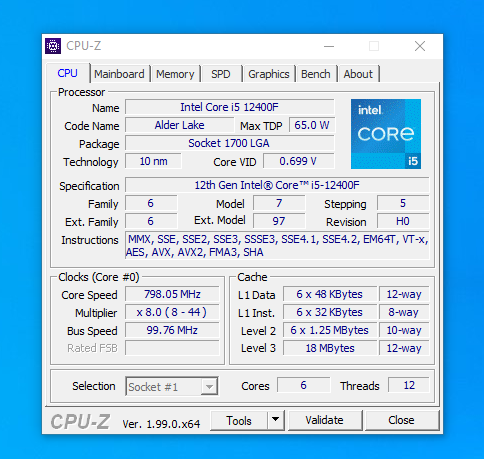Click the Instructions list starting with MMX
484x459 pixels.
(x=277, y=246)
